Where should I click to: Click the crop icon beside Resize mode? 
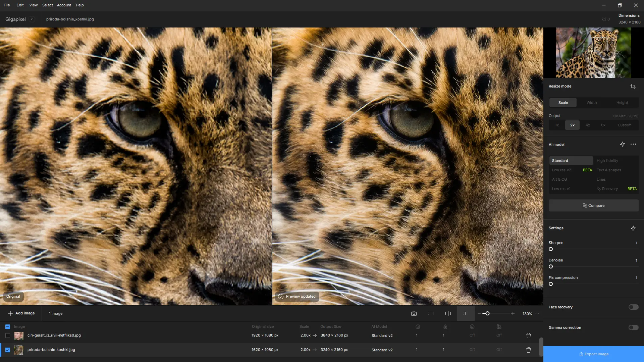pos(633,86)
